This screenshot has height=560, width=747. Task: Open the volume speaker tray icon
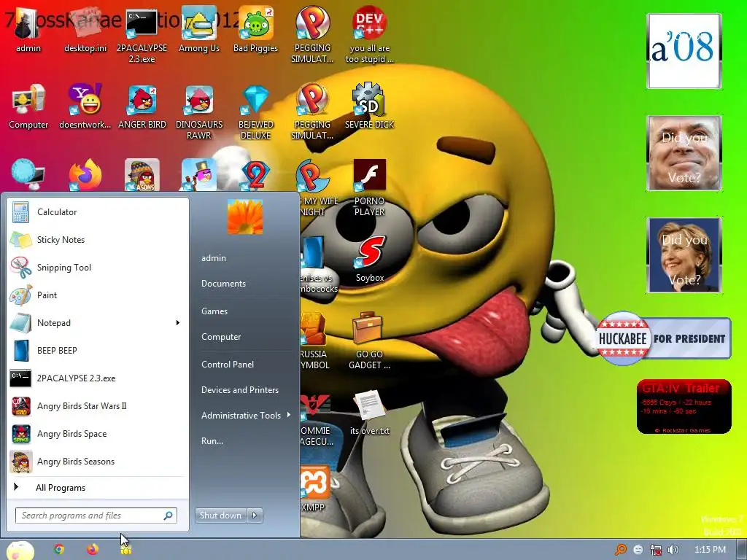click(673, 550)
